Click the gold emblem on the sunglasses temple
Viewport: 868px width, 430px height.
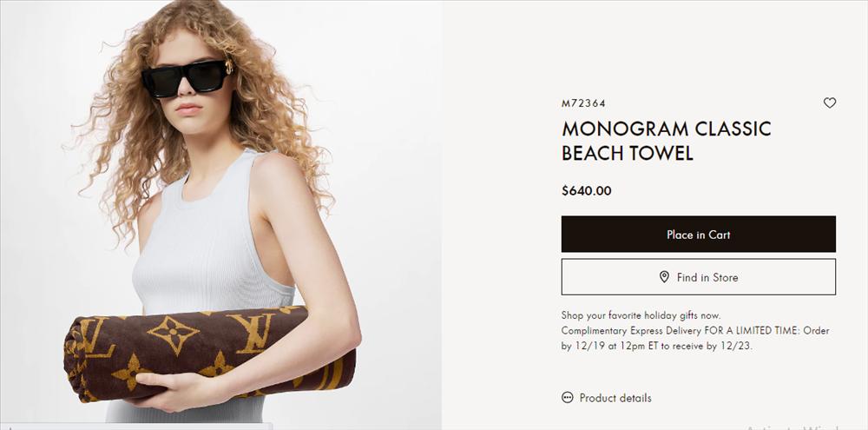(228, 68)
